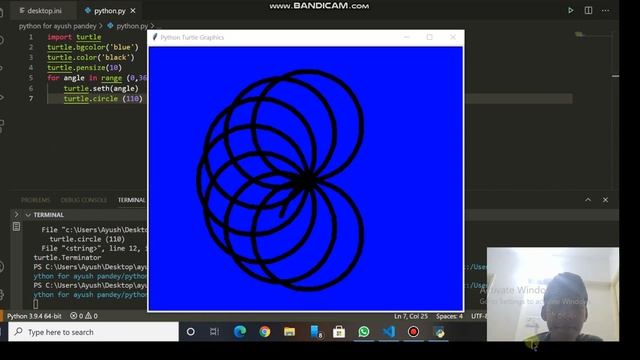Open Python turtle window taskbar icon
The height and width of the screenshot is (360, 640).
439,332
